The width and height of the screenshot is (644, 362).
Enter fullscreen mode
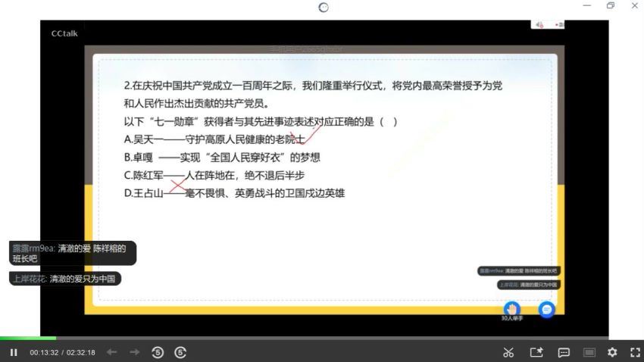click(x=635, y=352)
